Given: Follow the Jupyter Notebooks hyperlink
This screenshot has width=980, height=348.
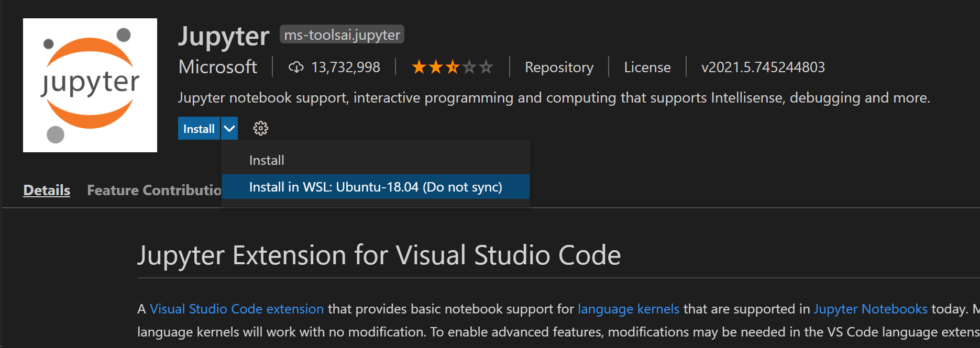Looking at the screenshot, I should [870, 309].
